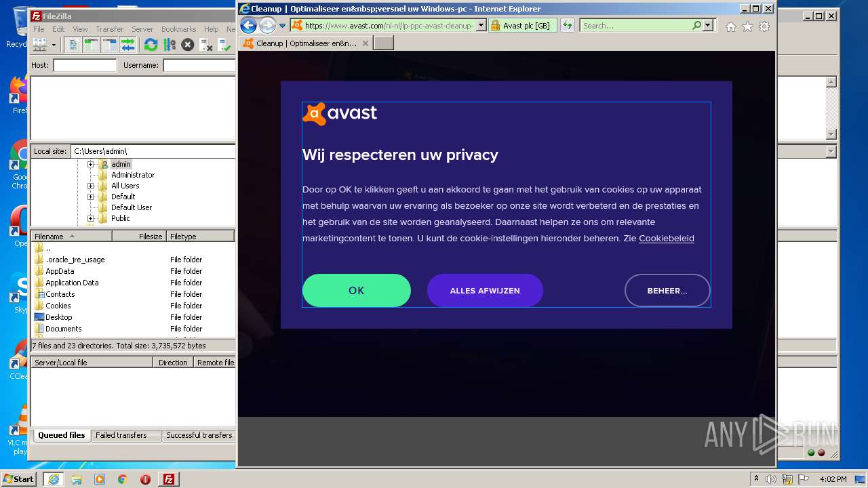Open FileZilla Server menu
The height and width of the screenshot is (488, 868).
pyautogui.click(x=142, y=29)
